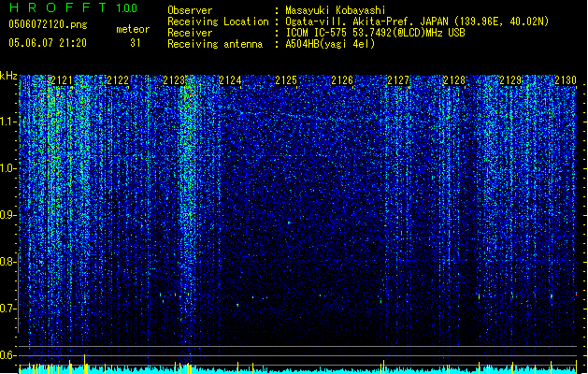
Task: Click the 0.9 frequency axis label
Action: 8,215
